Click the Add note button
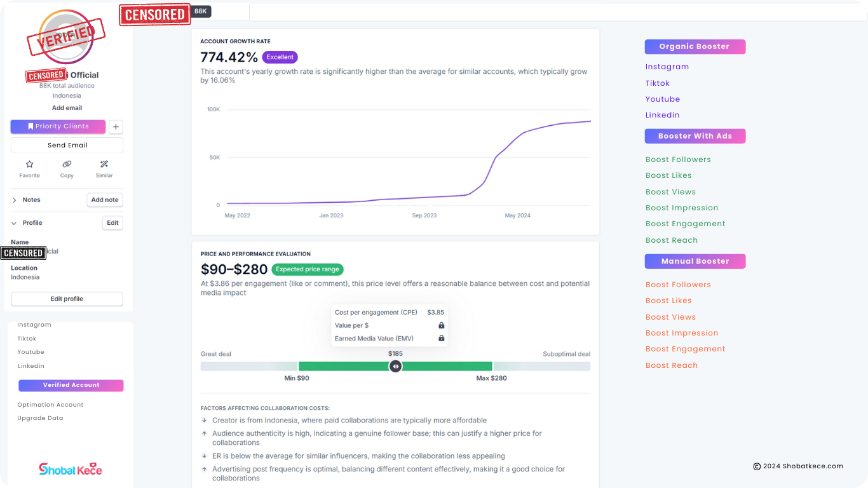 point(105,200)
